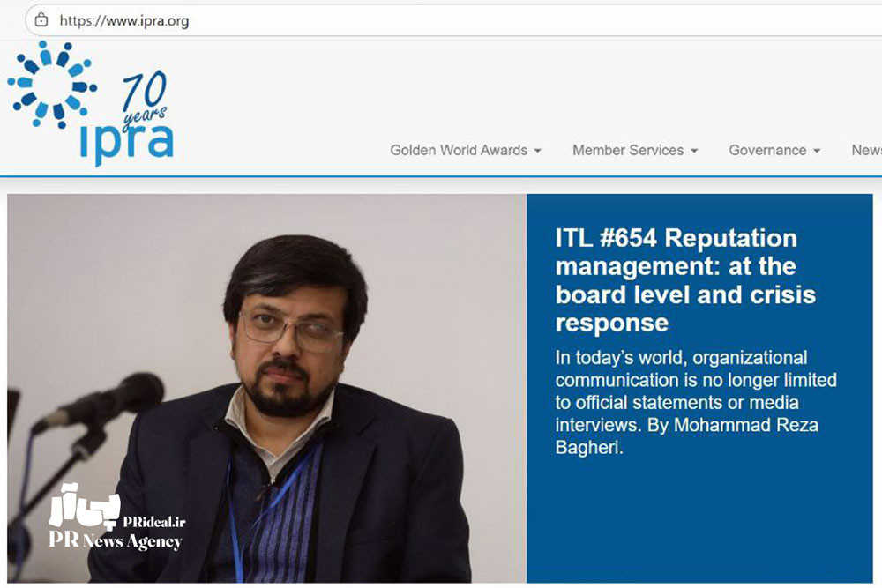This screenshot has height=588, width=882.
Task: Click the site info lock icon in address bar
Action: (41, 20)
